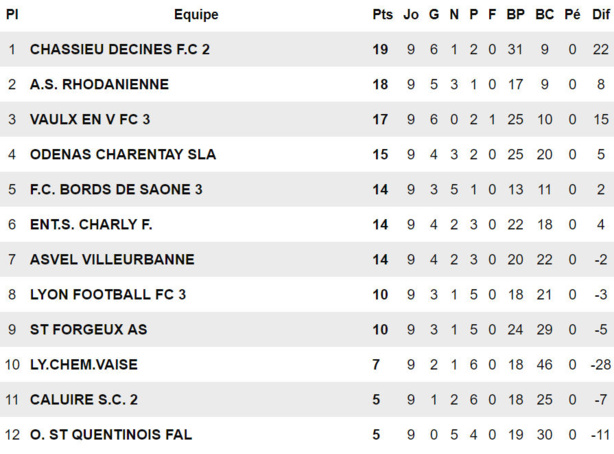The image size is (614, 454).
Task: Click the Equipe column header
Action: tap(195, 14)
